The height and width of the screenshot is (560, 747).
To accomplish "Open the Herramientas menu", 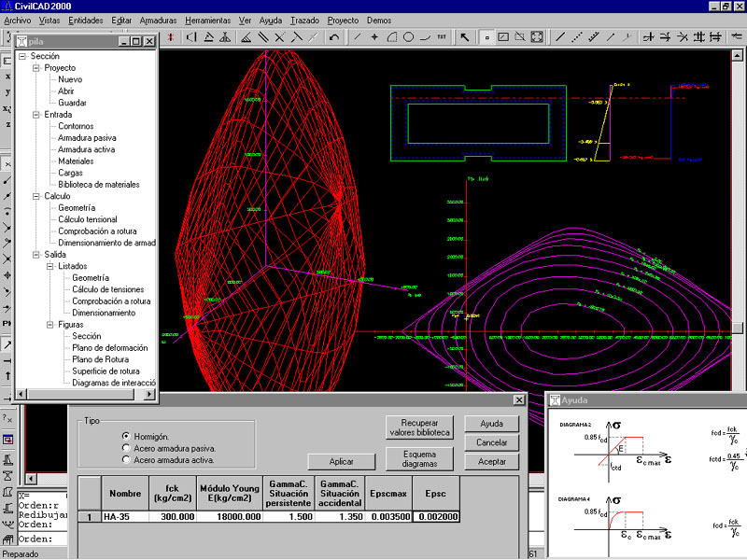I will point(209,20).
